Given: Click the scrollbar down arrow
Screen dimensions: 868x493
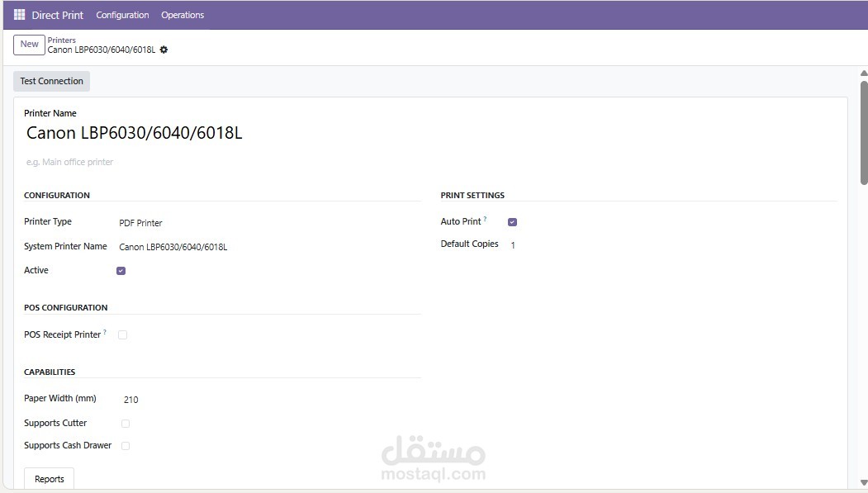Looking at the screenshot, I should pyautogui.click(x=864, y=482).
